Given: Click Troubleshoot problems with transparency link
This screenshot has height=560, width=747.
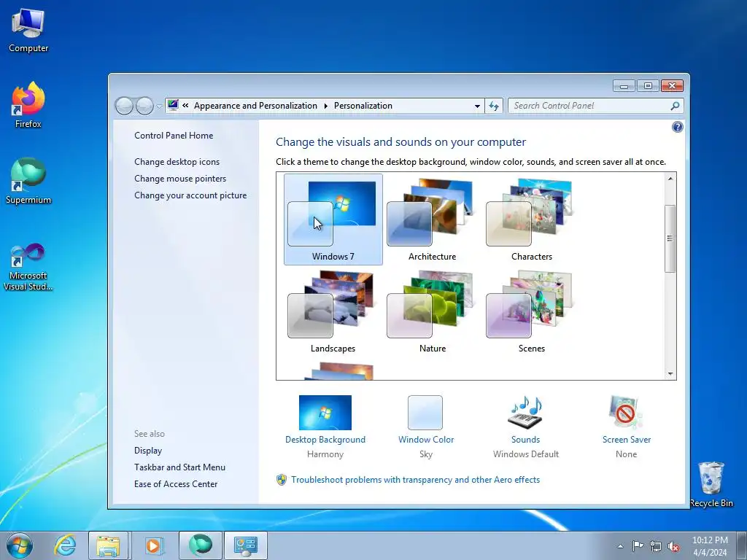Looking at the screenshot, I should (x=415, y=480).
